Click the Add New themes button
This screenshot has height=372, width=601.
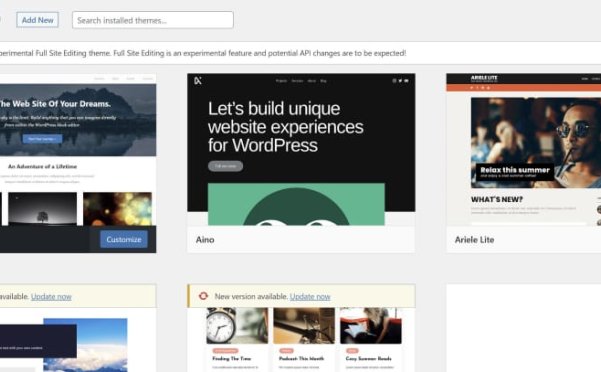tap(37, 20)
